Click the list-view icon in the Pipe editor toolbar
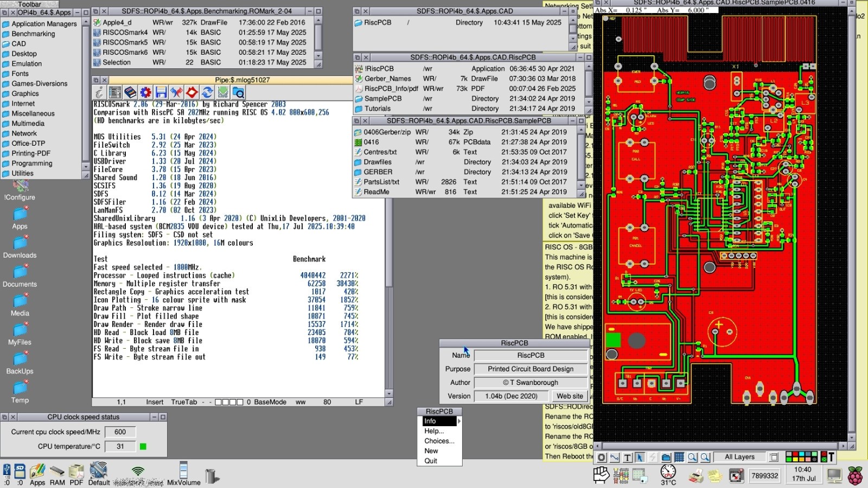The width and height of the screenshot is (868, 488). point(114,92)
